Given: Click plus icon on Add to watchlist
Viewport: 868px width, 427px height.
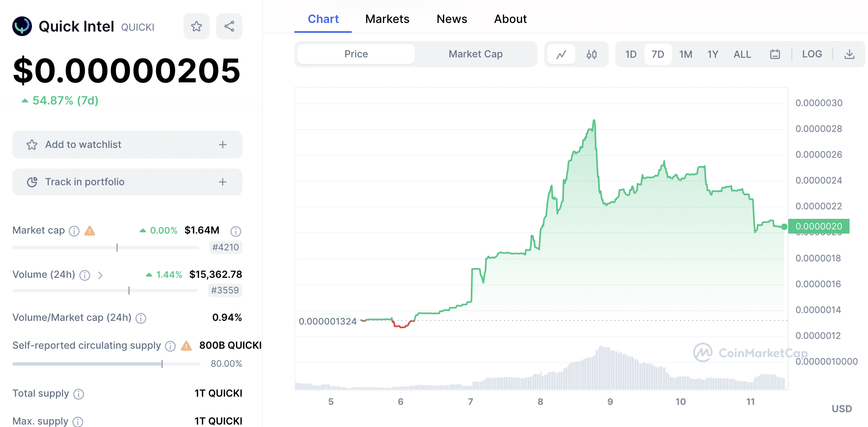Looking at the screenshot, I should coord(223,145).
